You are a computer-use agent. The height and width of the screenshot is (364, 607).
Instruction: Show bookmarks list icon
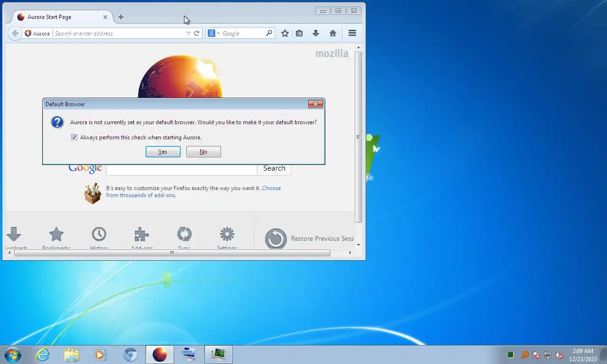299,33
